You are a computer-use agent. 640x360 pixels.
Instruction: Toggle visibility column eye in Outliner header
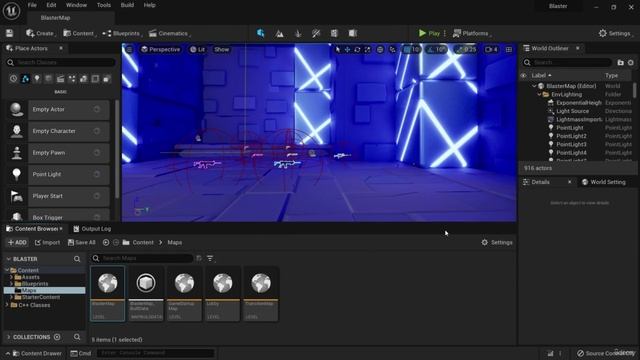click(x=523, y=76)
